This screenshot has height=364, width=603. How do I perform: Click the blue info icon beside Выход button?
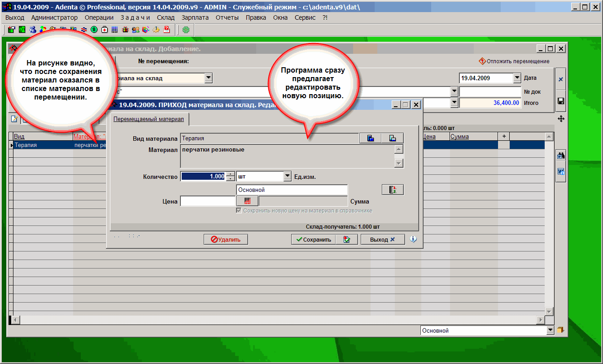tap(413, 239)
